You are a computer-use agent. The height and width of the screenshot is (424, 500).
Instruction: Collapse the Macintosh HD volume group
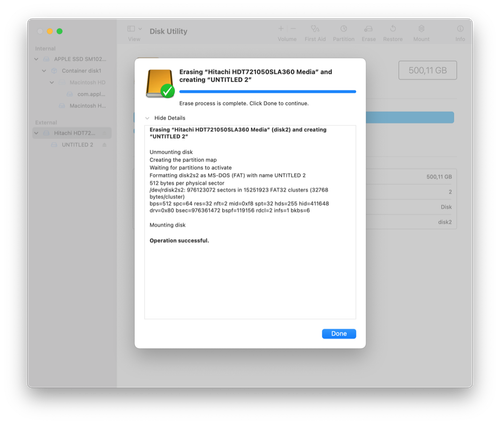click(x=52, y=82)
